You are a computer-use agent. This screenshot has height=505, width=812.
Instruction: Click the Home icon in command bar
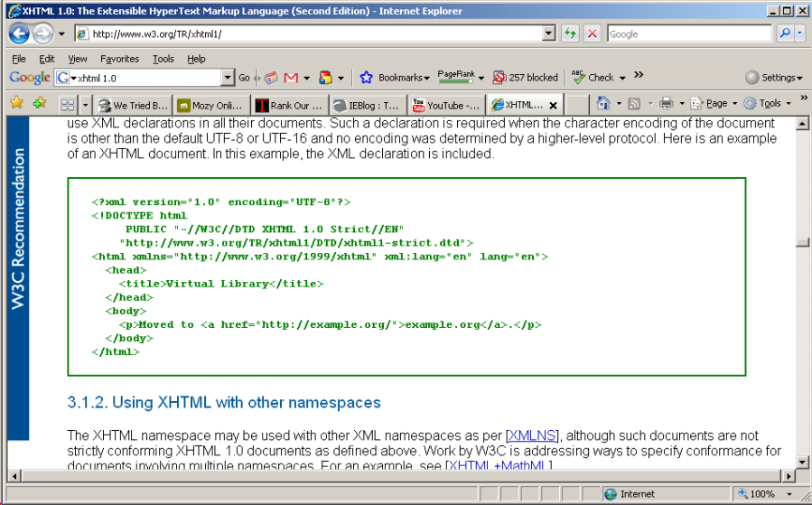pos(603,103)
